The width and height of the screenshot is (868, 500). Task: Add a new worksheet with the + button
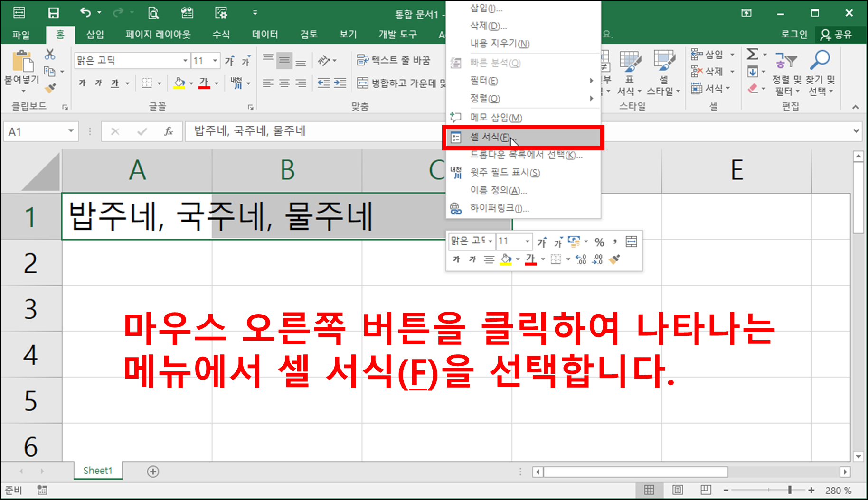coord(153,471)
